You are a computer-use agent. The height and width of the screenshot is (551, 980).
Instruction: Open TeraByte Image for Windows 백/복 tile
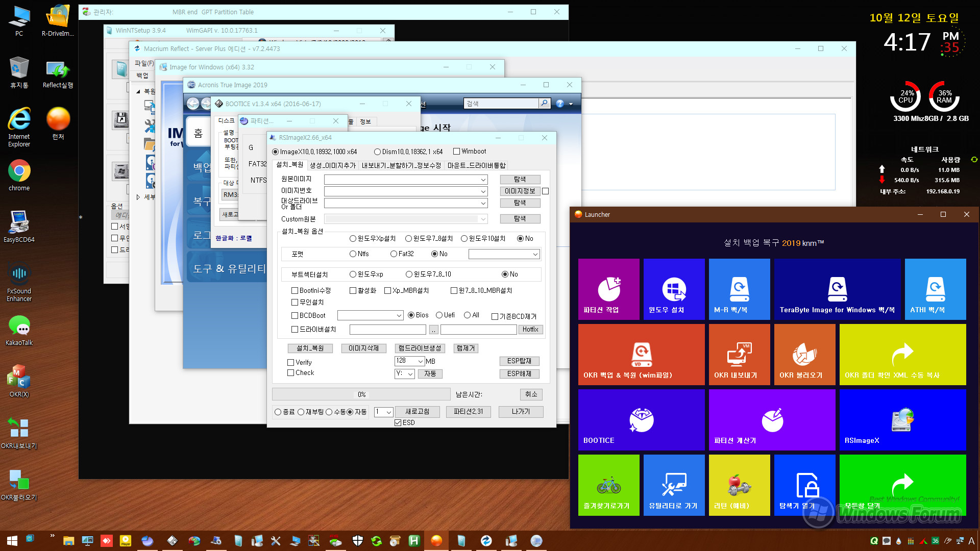(837, 289)
